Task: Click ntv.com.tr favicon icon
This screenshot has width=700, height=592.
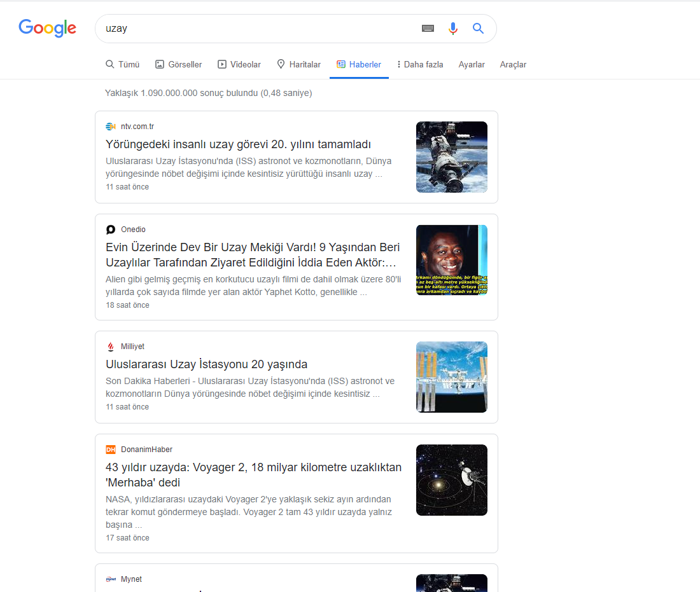Action: coord(111,127)
